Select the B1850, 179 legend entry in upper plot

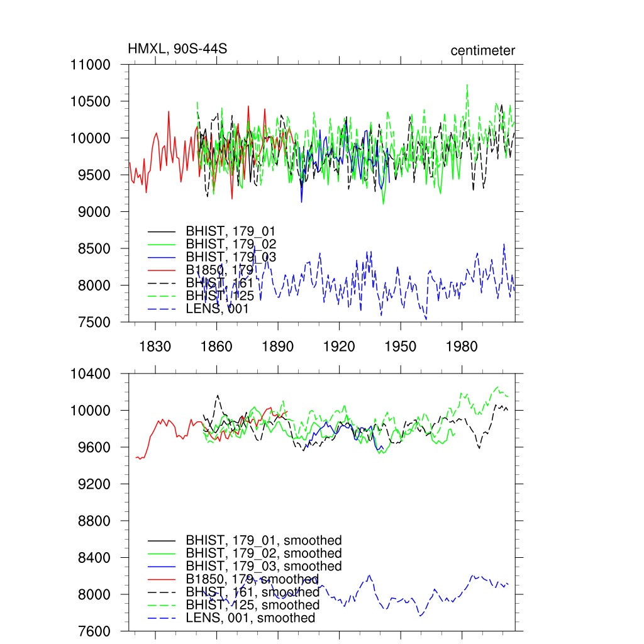pyautogui.click(x=219, y=270)
